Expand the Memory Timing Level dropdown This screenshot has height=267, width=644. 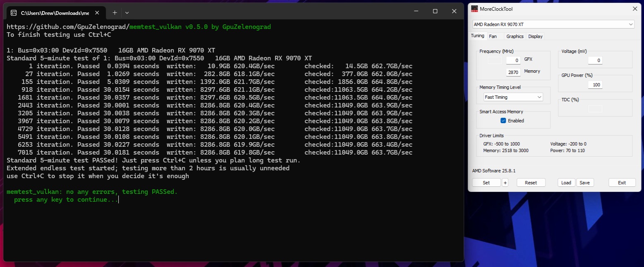coord(513,97)
